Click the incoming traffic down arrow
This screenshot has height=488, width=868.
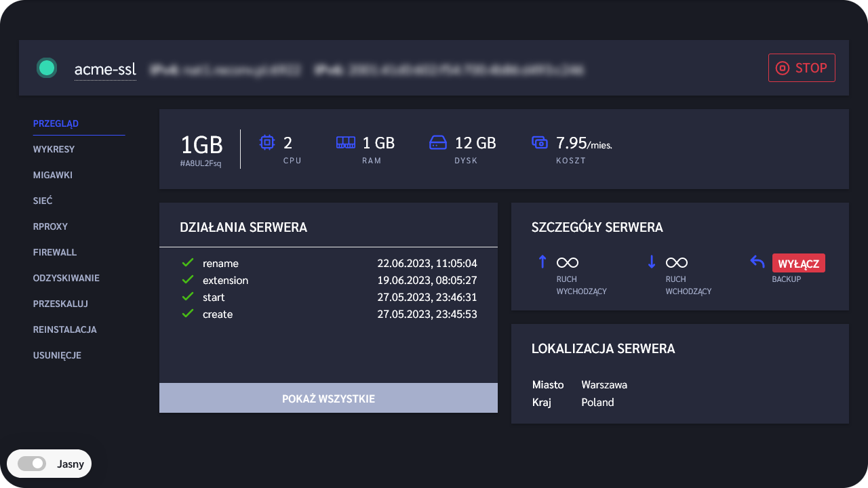tap(652, 262)
